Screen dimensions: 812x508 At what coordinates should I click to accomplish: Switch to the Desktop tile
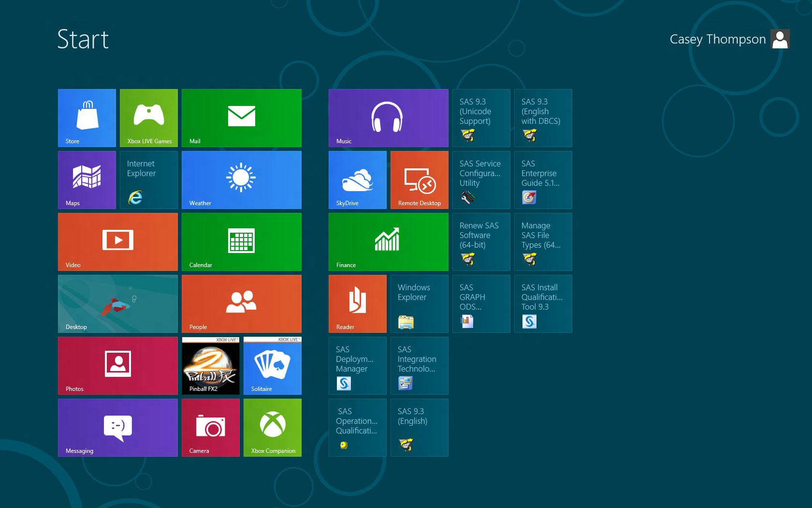point(118,304)
